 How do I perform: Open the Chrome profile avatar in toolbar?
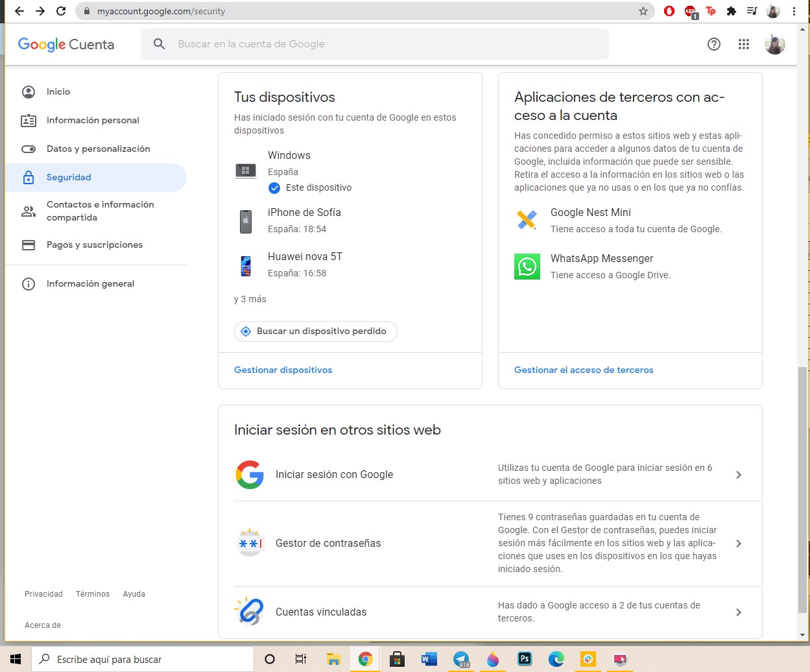773,11
